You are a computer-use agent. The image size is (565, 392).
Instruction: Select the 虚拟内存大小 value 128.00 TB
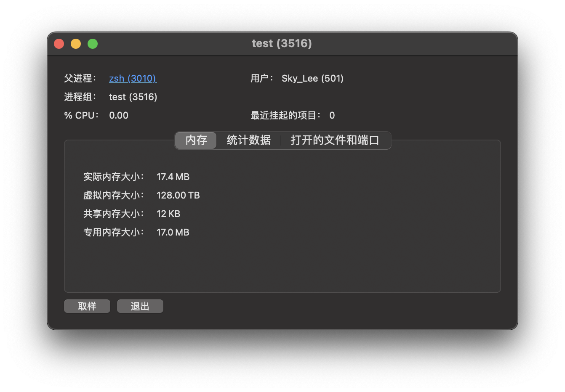tap(178, 196)
